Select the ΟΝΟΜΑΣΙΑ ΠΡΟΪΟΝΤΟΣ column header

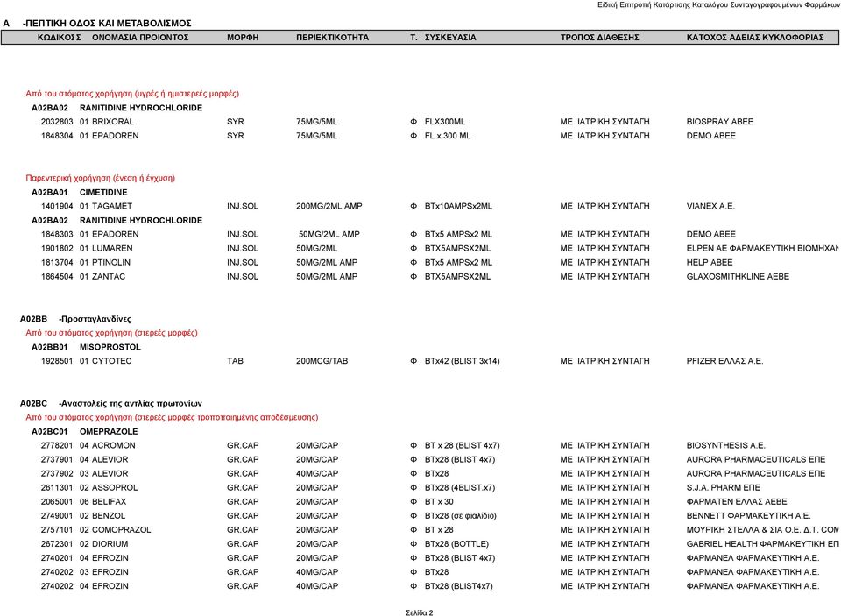pyautogui.click(x=140, y=38)
